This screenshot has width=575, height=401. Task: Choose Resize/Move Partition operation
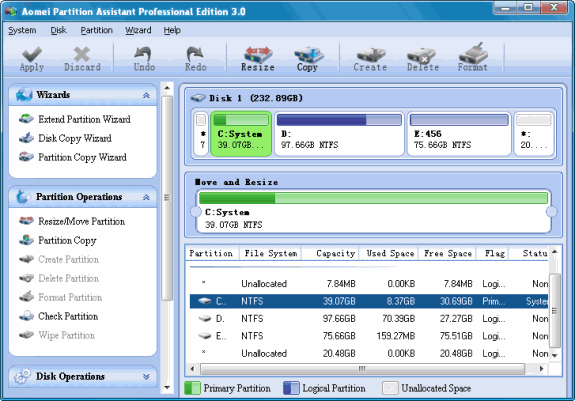click(81, 221)
